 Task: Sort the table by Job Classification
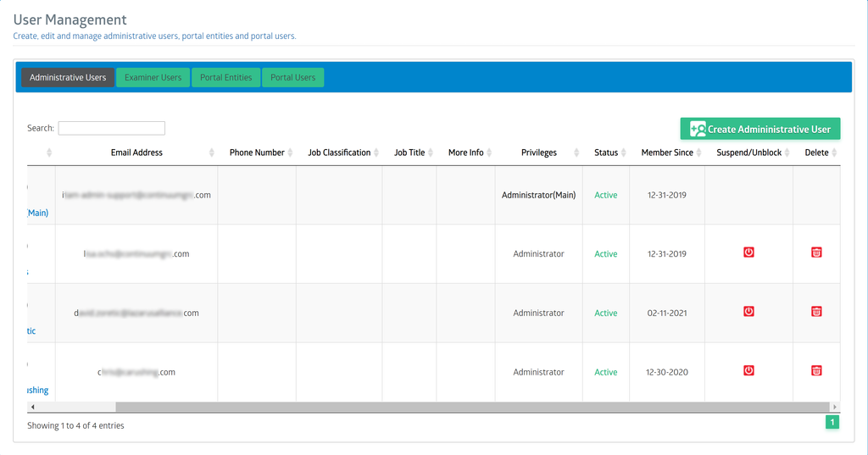[x=339, y=153]
